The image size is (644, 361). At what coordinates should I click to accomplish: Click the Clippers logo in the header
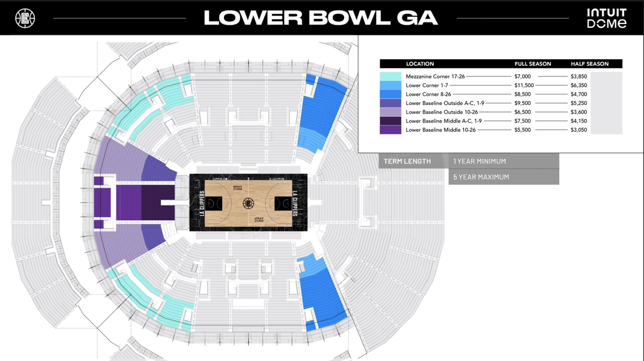(x=25, y=18)
